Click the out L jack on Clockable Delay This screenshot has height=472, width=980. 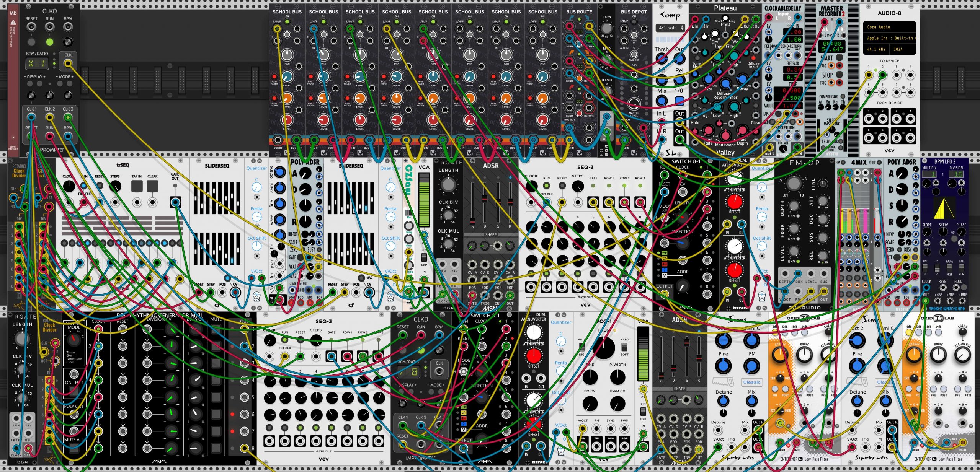click(x=769, y=148)
